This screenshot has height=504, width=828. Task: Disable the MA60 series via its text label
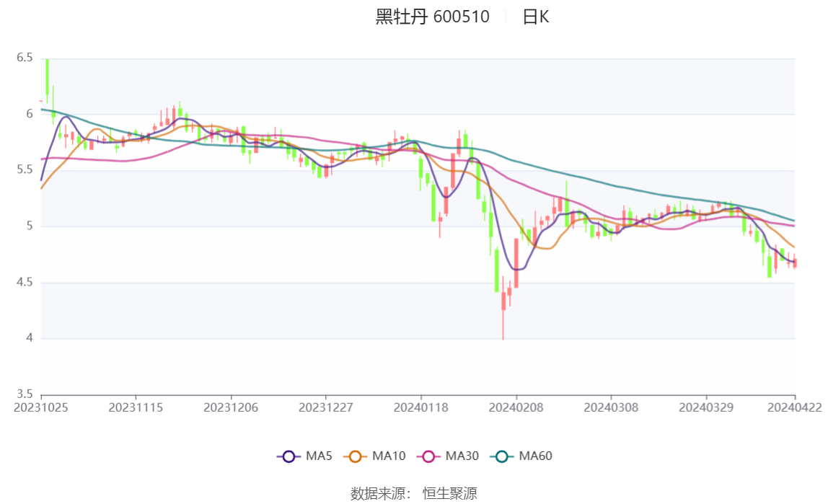click(x=536, y=456)
